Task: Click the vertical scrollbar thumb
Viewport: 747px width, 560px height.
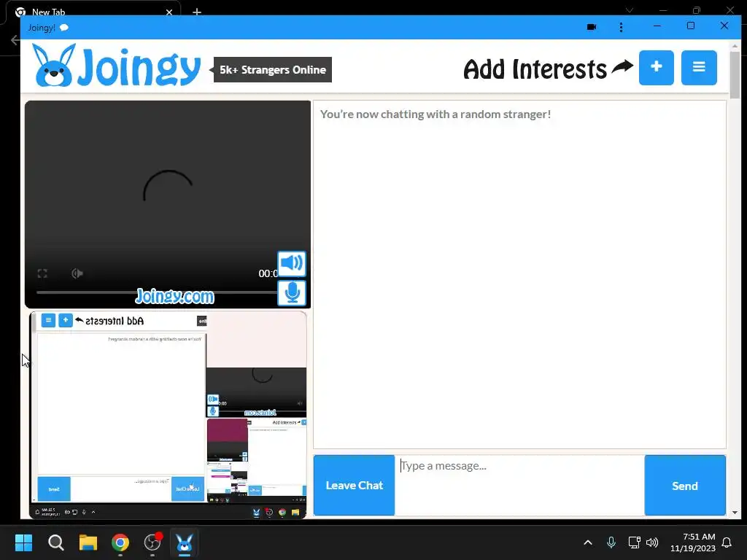Action: tap(735, 75)
